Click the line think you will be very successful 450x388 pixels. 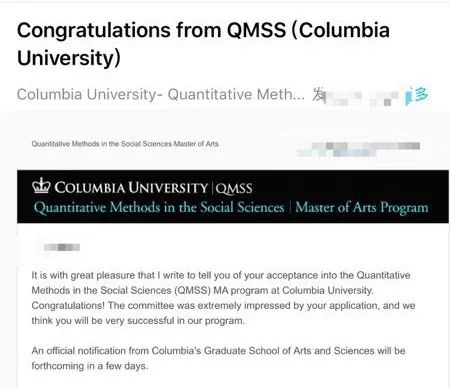tap(138, 321)
